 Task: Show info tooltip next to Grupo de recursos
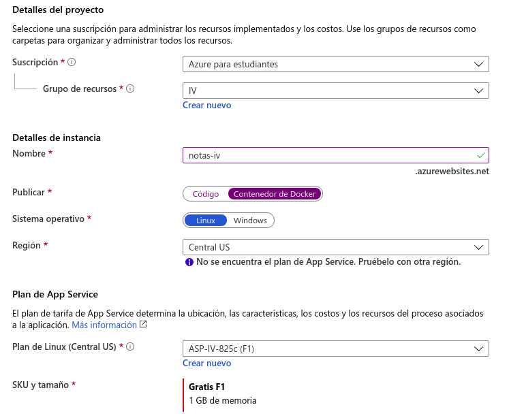(130, 88)
